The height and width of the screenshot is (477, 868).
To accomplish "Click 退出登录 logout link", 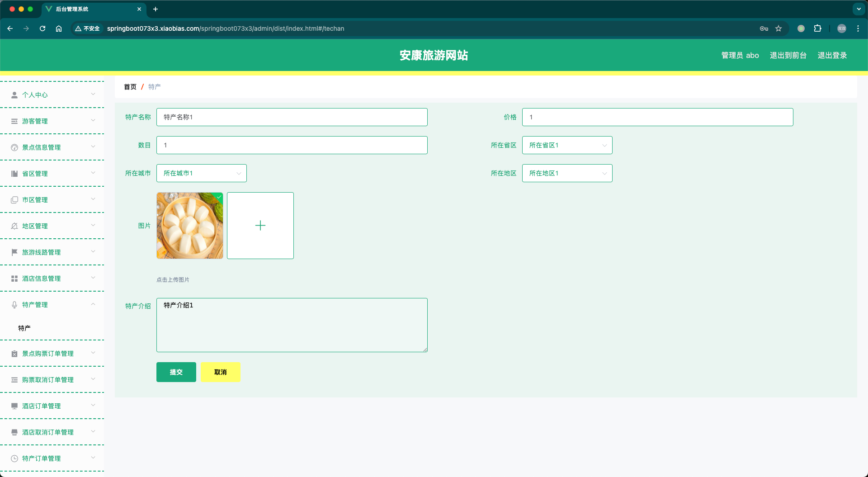I will tap(832, 55).
